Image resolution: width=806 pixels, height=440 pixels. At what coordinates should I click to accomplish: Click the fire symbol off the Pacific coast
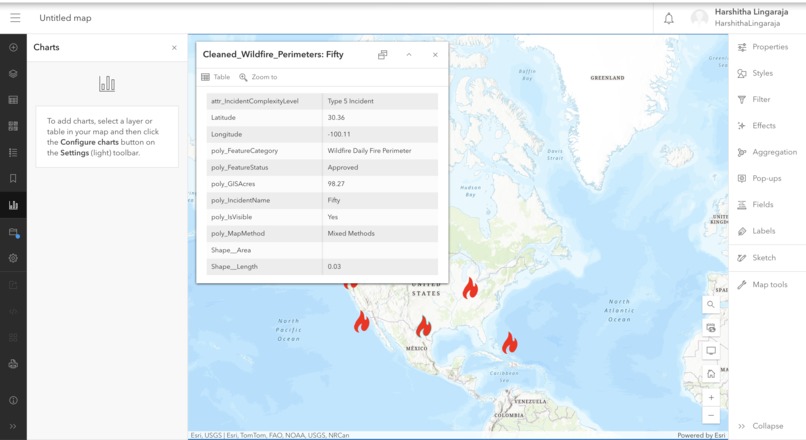(x=361, y=321)
